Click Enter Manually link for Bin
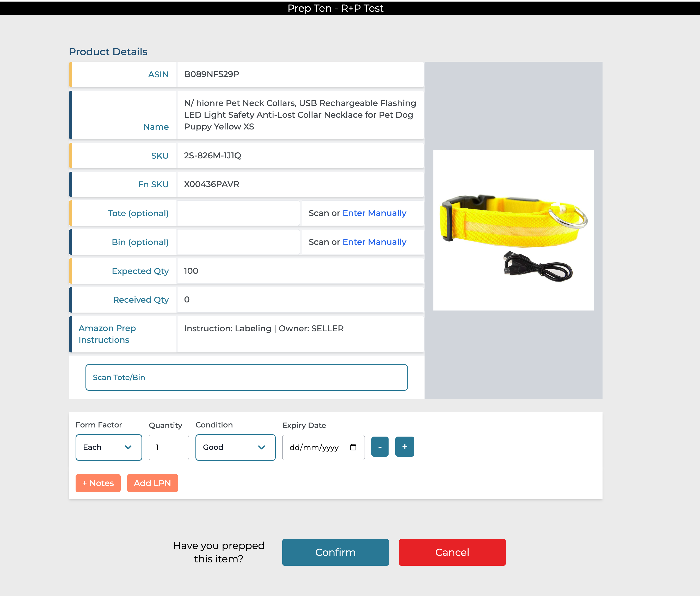The image size is (700, 596). 374,242
